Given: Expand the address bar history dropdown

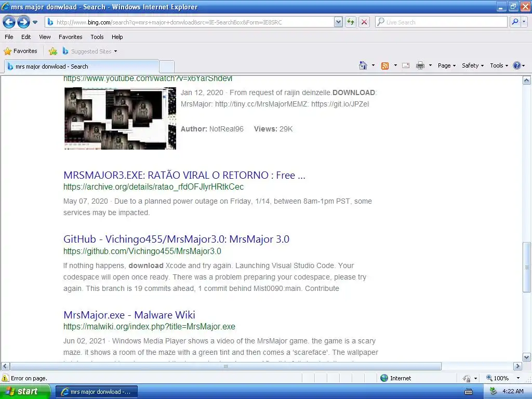Looking at the screenshot, I should (x=338, y=22).
